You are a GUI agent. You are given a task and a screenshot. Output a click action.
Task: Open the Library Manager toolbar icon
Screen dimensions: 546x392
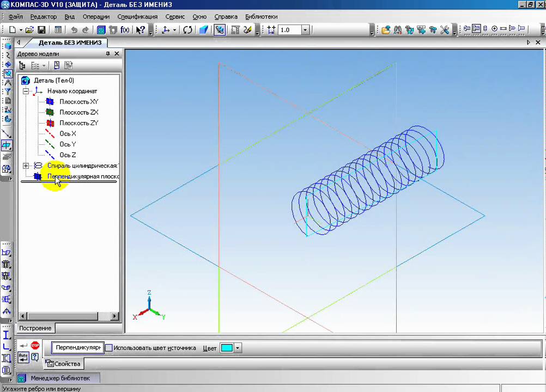[x=101, y=30]
